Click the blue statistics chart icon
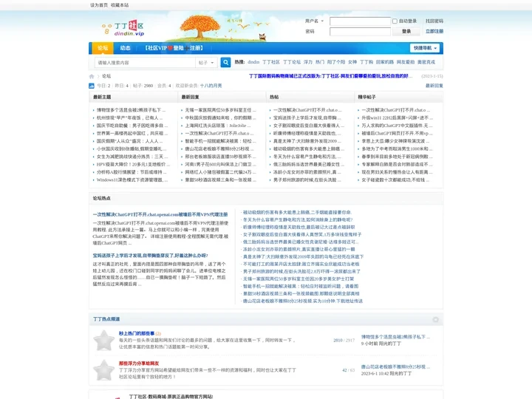 click(x=92, y=86)
